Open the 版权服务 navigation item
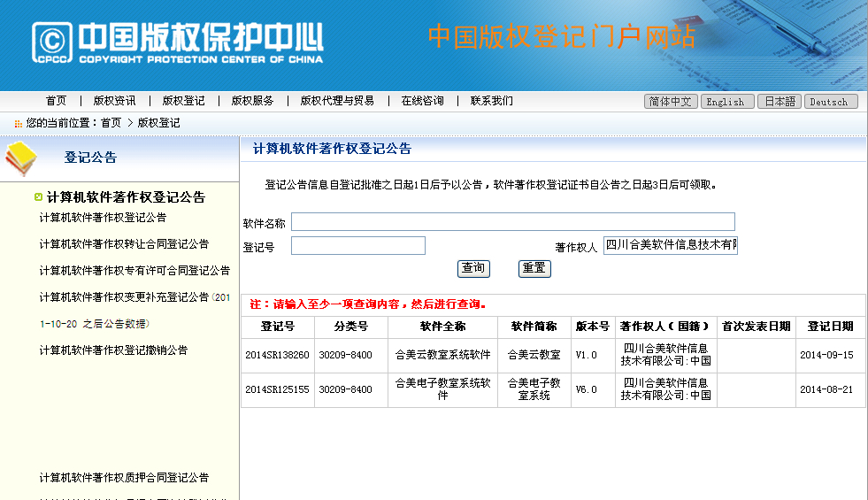 252,101
